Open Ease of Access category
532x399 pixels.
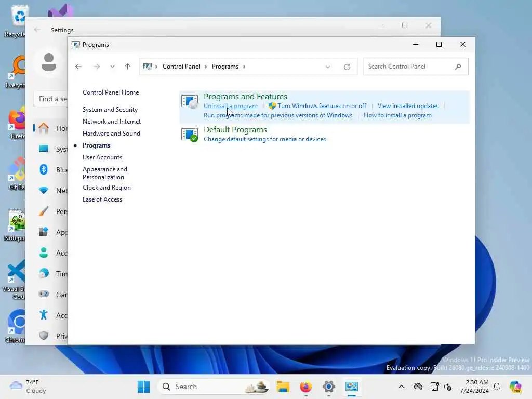pyautogui.click(x=102, y=199)
